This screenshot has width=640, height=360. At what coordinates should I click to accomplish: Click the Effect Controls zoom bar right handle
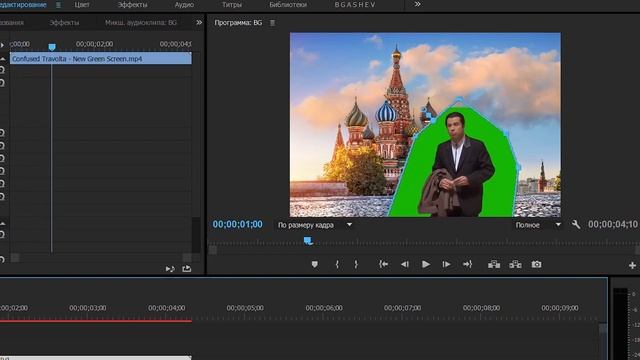(187, 258)
